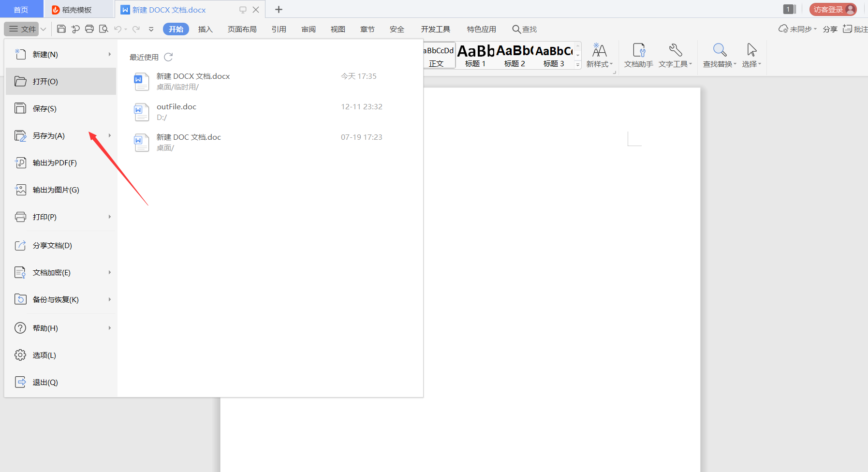The image size is (868, 472).
Task: Click the guest login avatar button
Action: (x=833, y=9)
